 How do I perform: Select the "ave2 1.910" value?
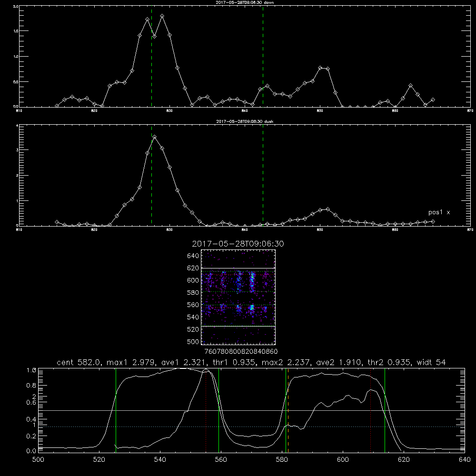pyautogui.click(x=338, y=362)
